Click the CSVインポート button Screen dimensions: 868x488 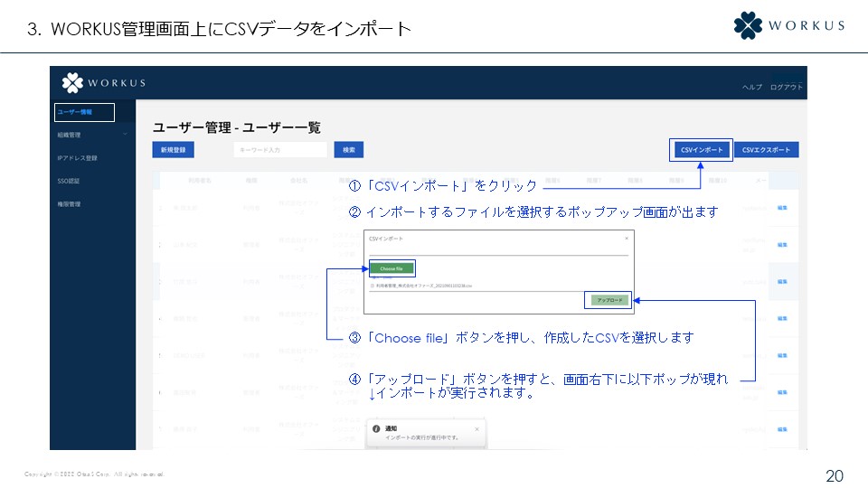(x=702, y=150)
